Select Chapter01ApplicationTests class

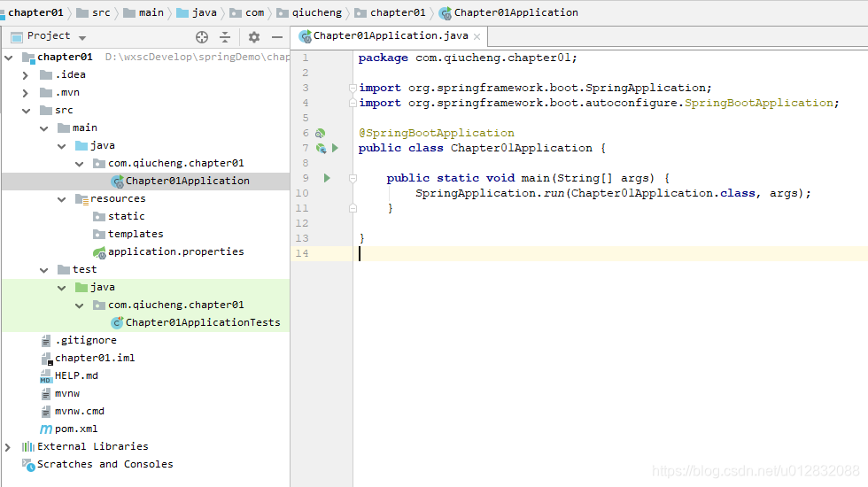tap(203, 322)
